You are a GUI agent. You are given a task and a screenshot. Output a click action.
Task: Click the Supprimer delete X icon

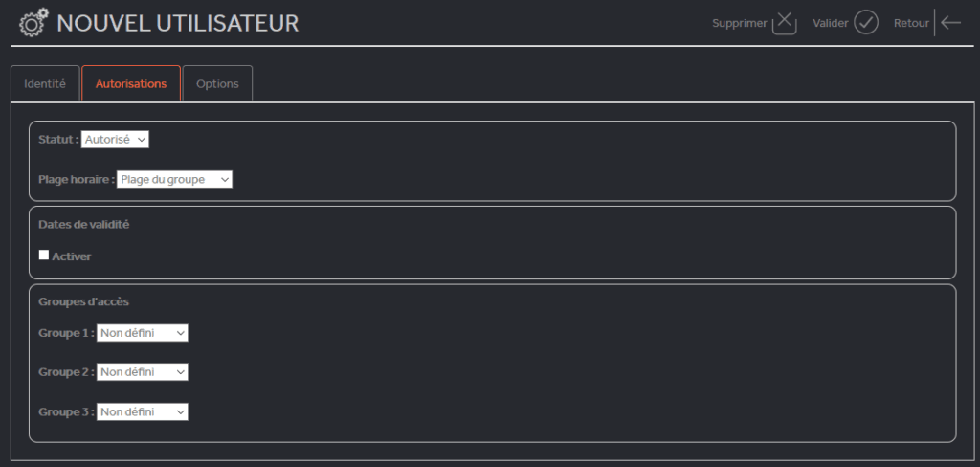(785, 23)
